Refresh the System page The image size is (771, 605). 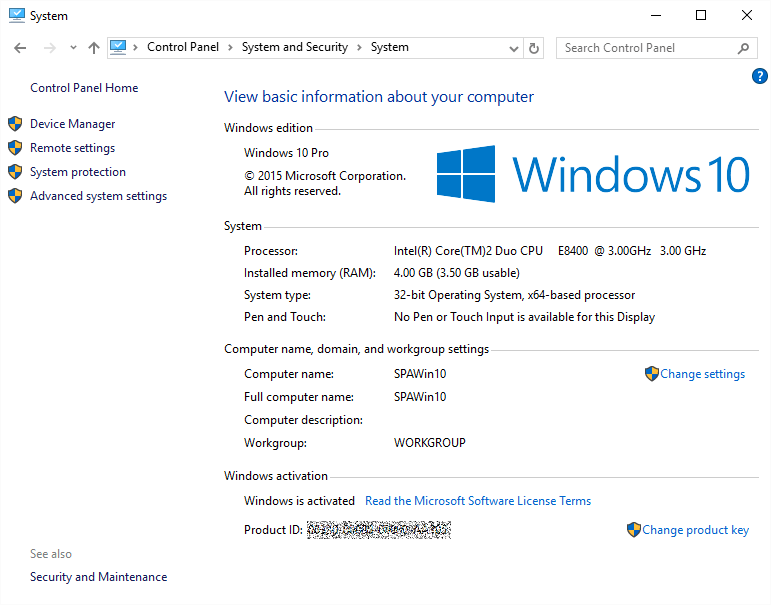tap(534, 48)
